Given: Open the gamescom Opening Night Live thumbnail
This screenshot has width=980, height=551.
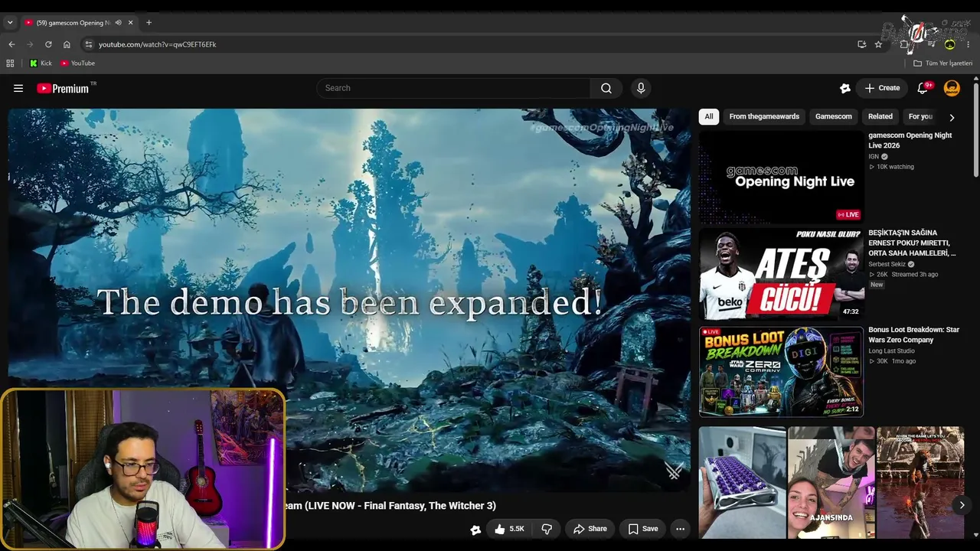Looking at the screenshot, I should tap(781, 177).
